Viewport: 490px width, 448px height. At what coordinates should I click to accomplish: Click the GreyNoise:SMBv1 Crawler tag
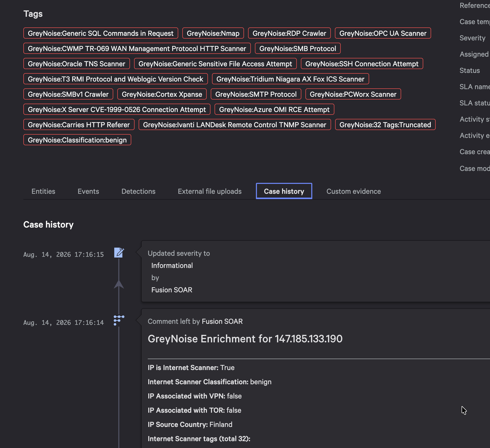click(68, 94)
